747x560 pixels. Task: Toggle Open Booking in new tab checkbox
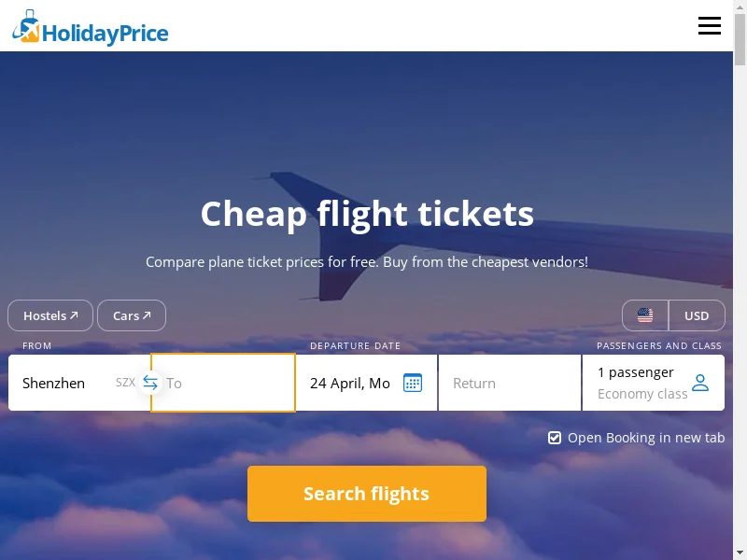pos(555,438)
